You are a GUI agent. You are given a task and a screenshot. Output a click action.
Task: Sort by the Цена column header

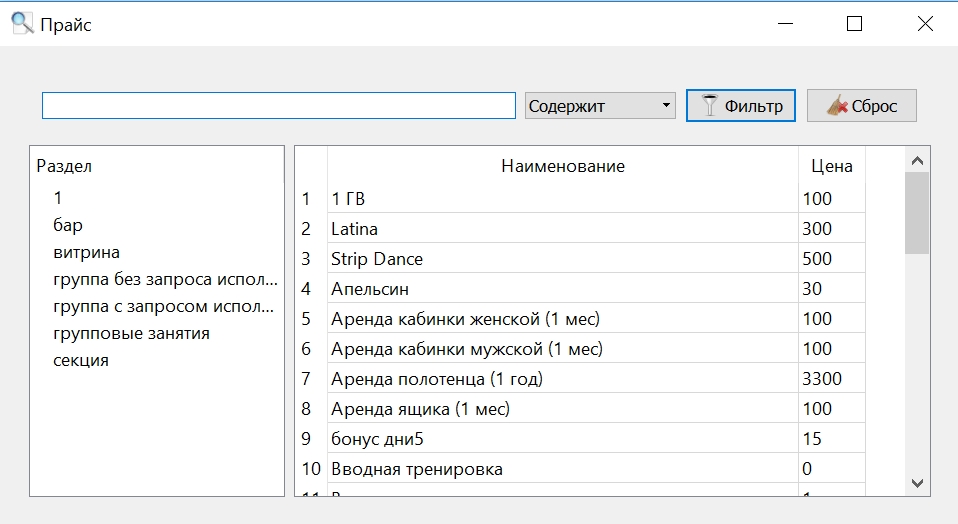(x=832, y=166)
